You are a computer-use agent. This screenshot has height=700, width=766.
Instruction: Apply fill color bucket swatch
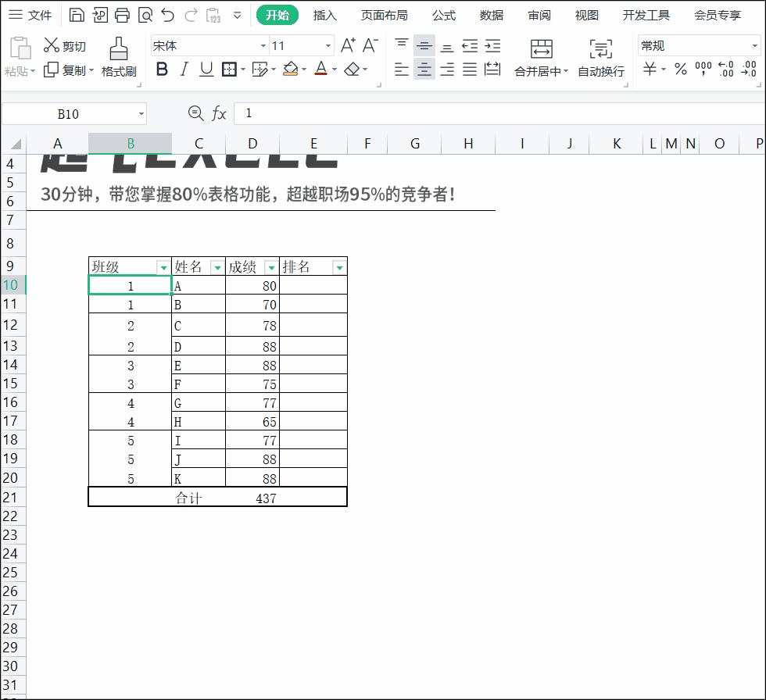tap(291, 69)
